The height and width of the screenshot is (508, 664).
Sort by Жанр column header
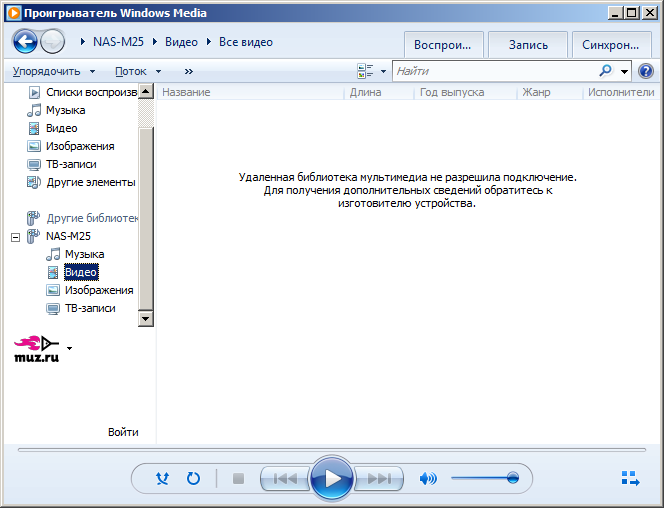click(x=550, y=92)
